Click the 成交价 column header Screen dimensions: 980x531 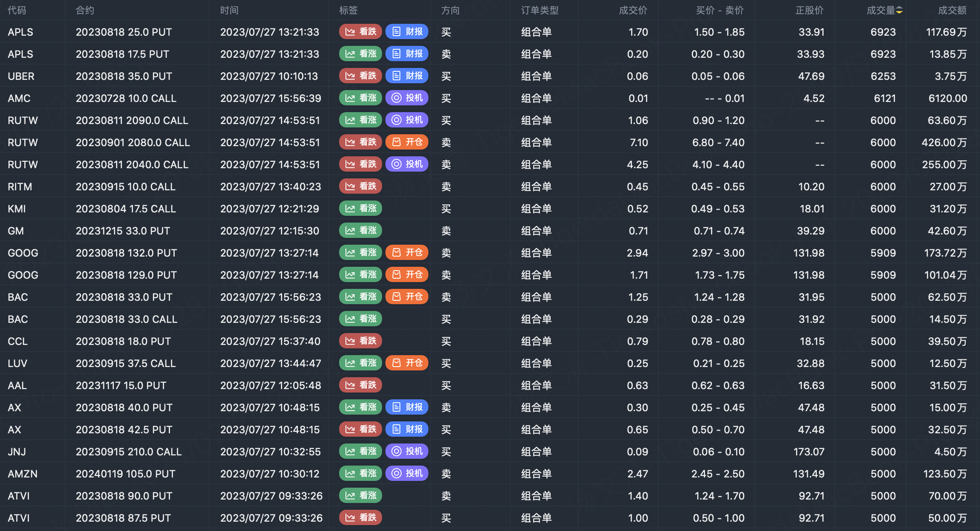(x=633, y=10)
